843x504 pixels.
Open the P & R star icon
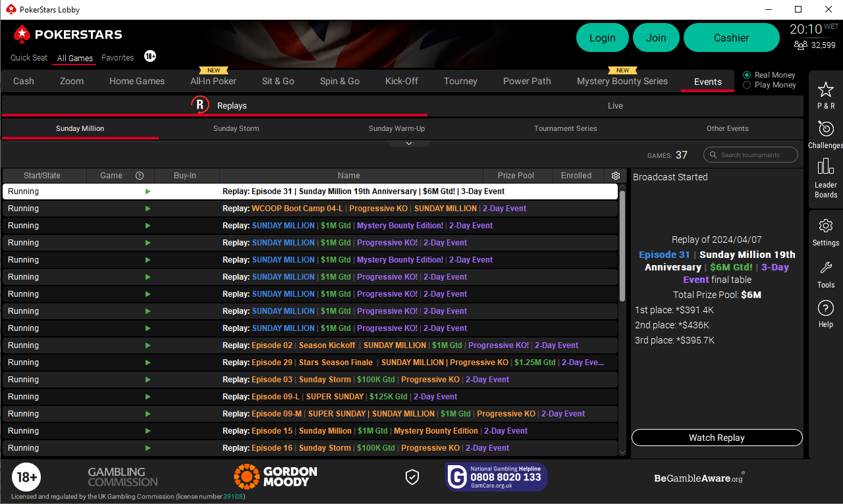tap(826, 89)
